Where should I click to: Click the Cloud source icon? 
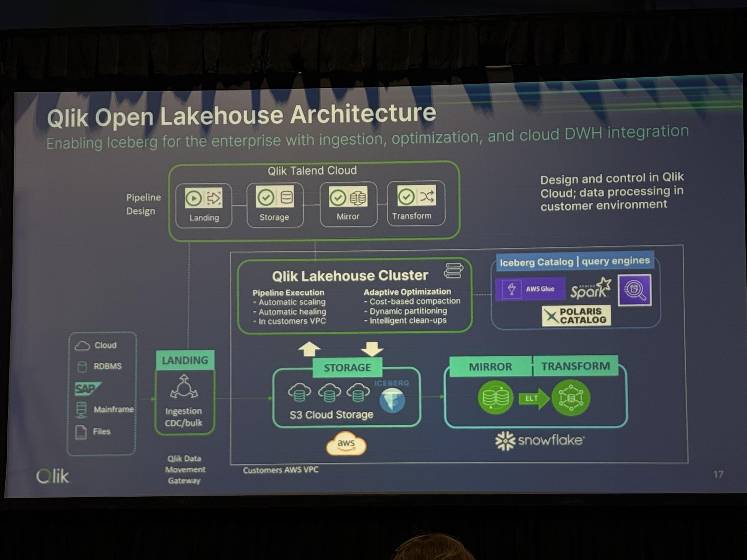[x=82, y=346]
